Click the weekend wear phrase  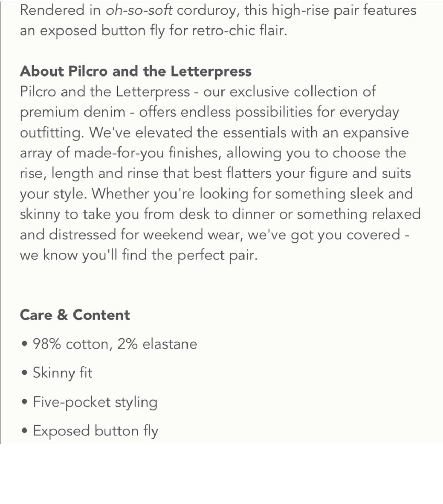click(193, 235)
